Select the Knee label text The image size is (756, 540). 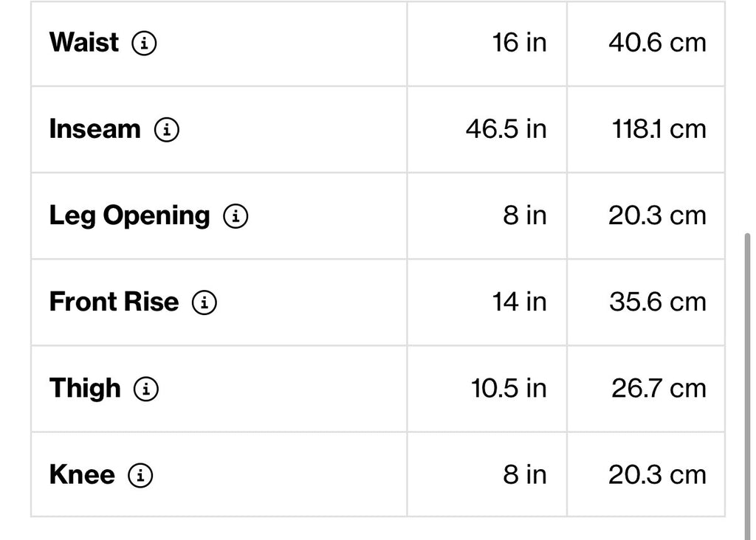pyautogui.click(x=82, y=475)
